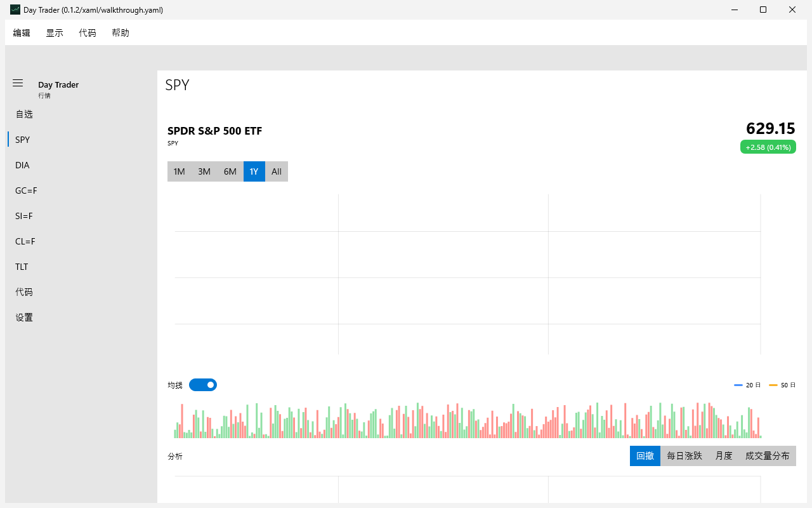Image resolution: width=812 pixels, height=508 pixels.
Task: Go to 自选 watchlist in sidebar
Action: click(81, 114)
